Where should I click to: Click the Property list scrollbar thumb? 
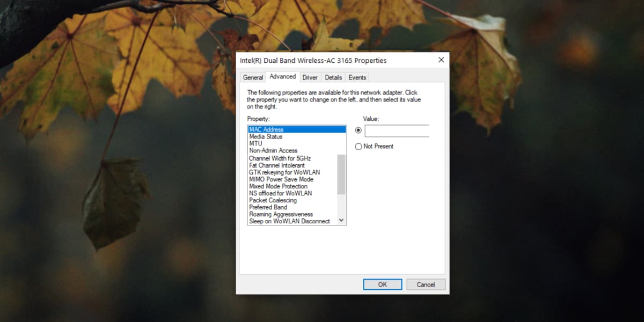(341, 174)
